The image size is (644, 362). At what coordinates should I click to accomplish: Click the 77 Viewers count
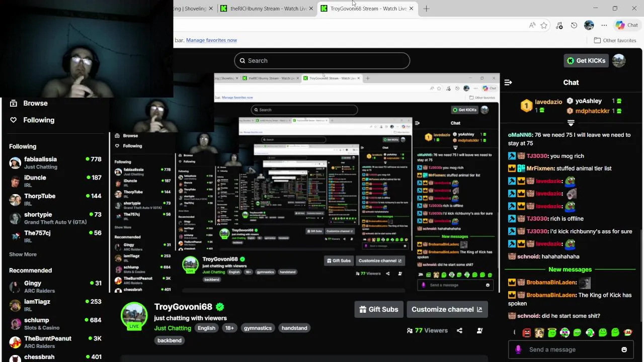(x=427, y=330)
